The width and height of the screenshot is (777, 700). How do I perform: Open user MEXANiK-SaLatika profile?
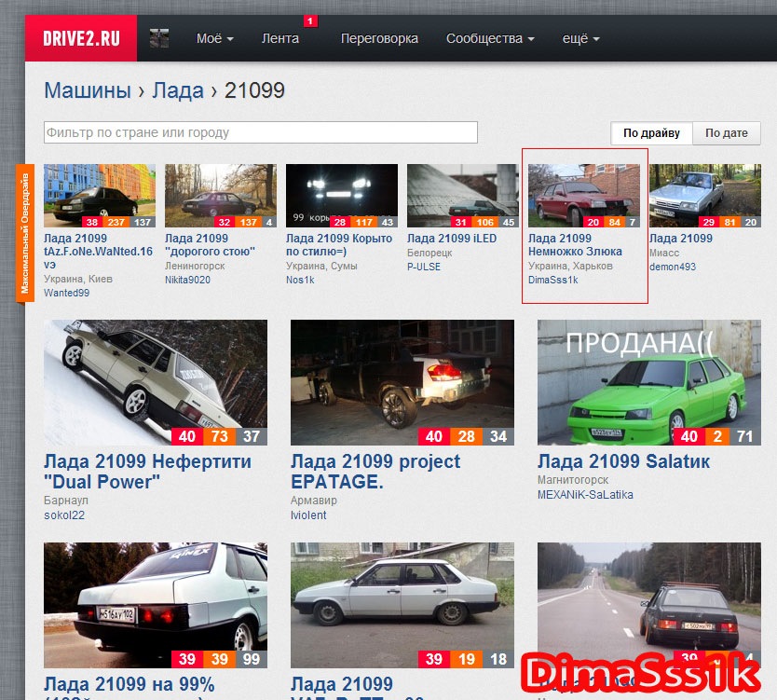(585, 494)
